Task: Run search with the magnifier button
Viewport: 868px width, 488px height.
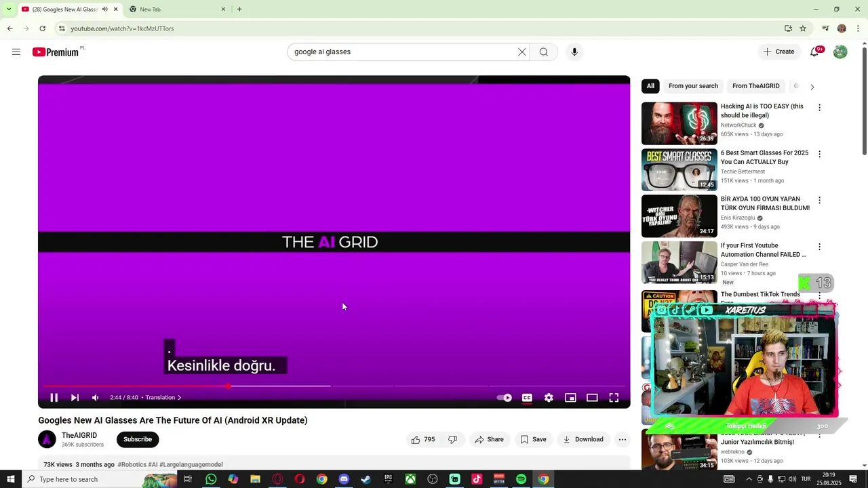Action: pos(544,52)
